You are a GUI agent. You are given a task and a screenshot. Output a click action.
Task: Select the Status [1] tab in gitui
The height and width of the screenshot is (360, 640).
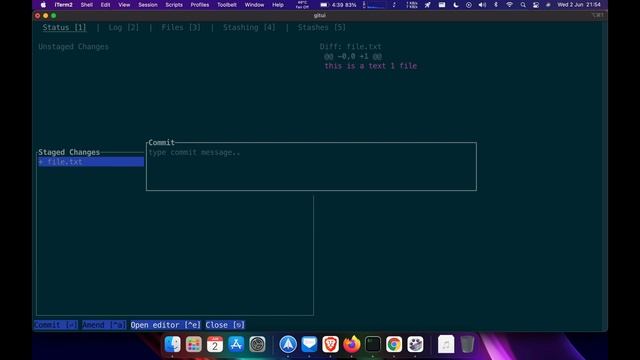64,27
